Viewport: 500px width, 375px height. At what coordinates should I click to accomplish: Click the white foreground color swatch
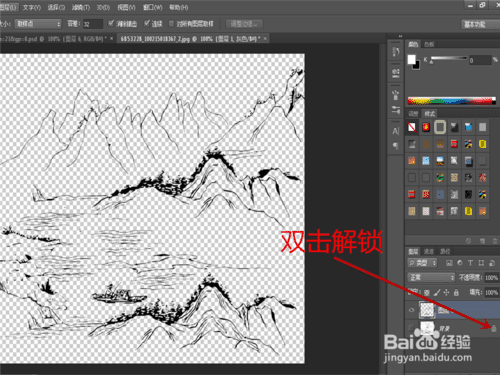[412, 59]
